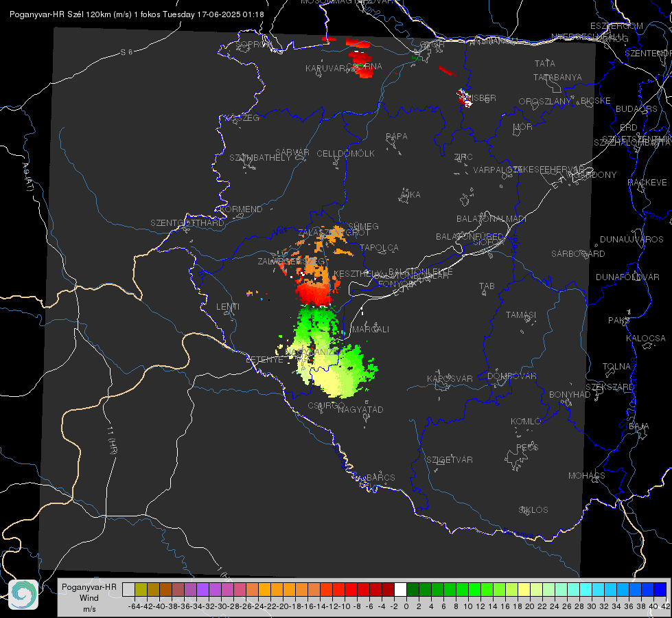Click the DOMBOVAR city label
This screenshot has height=618, width=672.
pos(511,376)
